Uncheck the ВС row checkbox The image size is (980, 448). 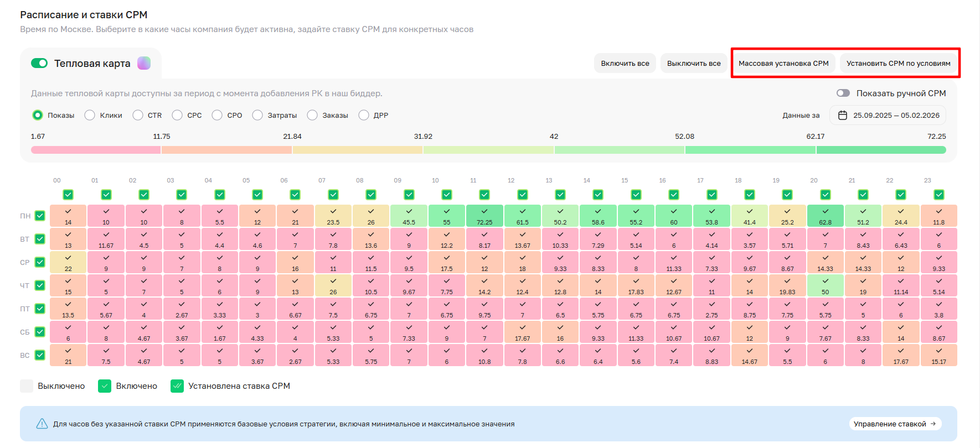click(40, 355)
